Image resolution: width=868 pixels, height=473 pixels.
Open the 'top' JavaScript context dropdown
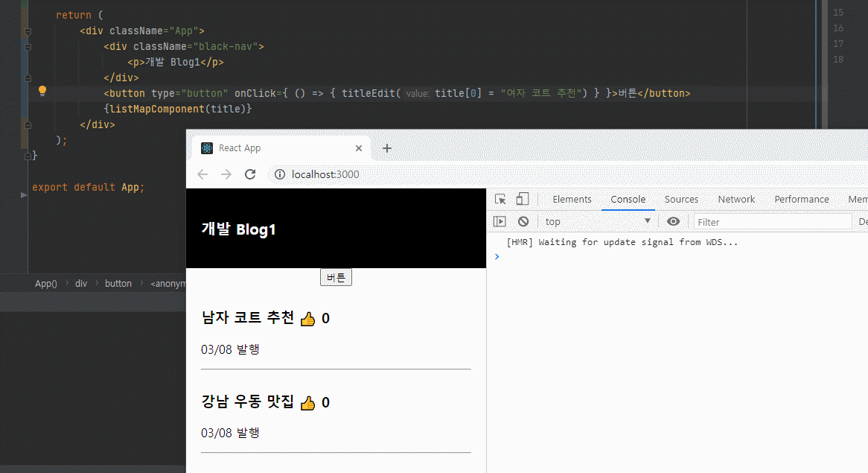coord(598,221)
